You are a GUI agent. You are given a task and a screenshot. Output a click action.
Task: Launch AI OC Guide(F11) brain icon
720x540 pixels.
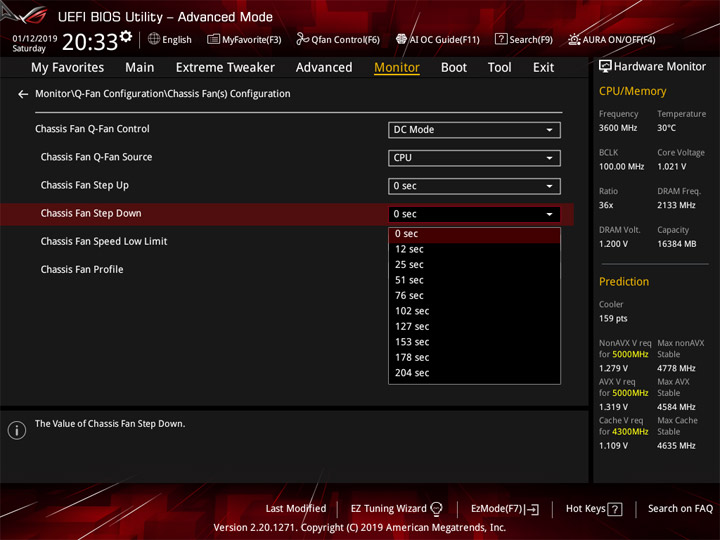(x=401, y=39)
